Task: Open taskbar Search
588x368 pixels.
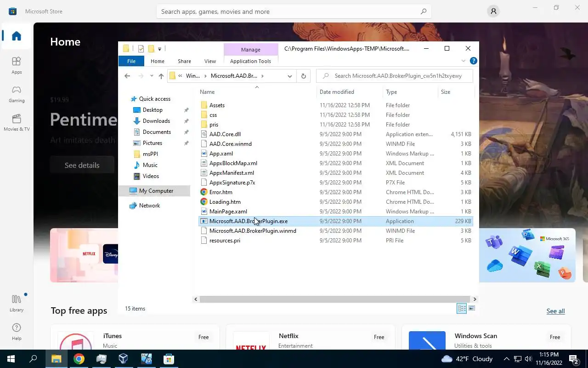Action: 33,359
